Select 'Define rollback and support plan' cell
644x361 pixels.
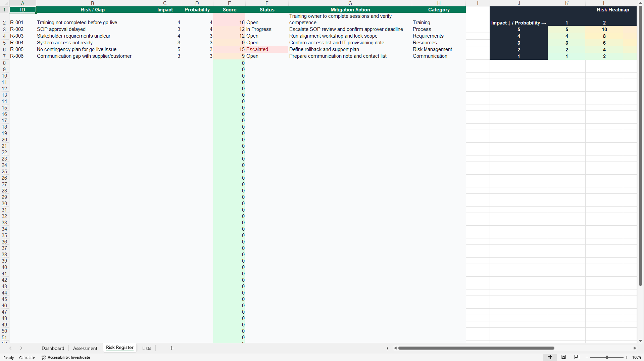point(350,49)
